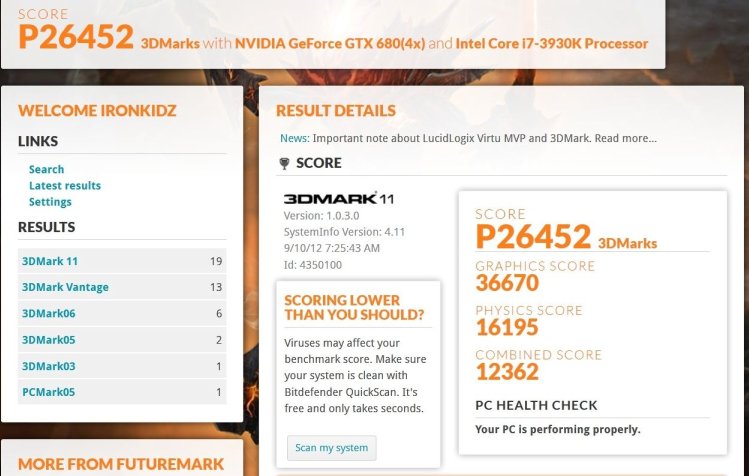Viewport: 749px width, 476px height.
Task: Click NVIDIA GeForce GTX 680(4x) in header
Action: [x=330, y=43]
